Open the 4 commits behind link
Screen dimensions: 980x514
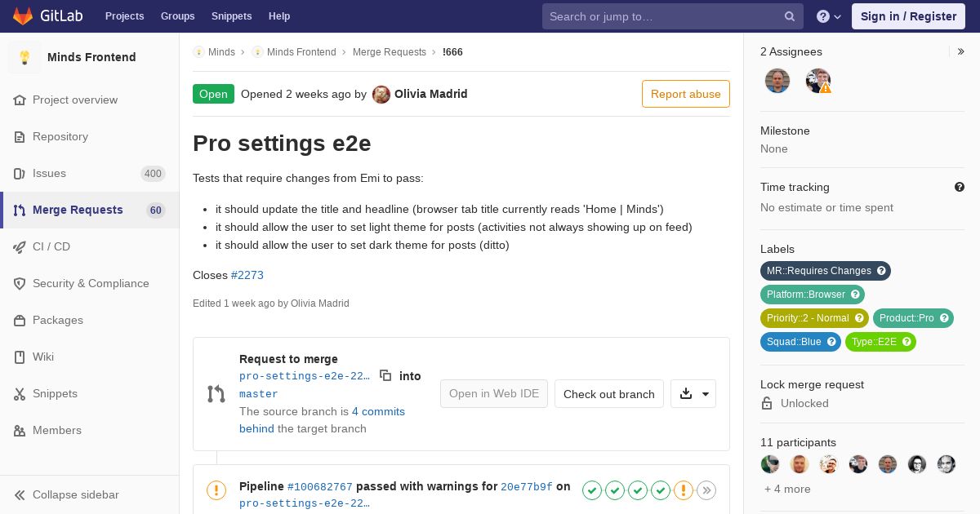(x=322, y=420)
